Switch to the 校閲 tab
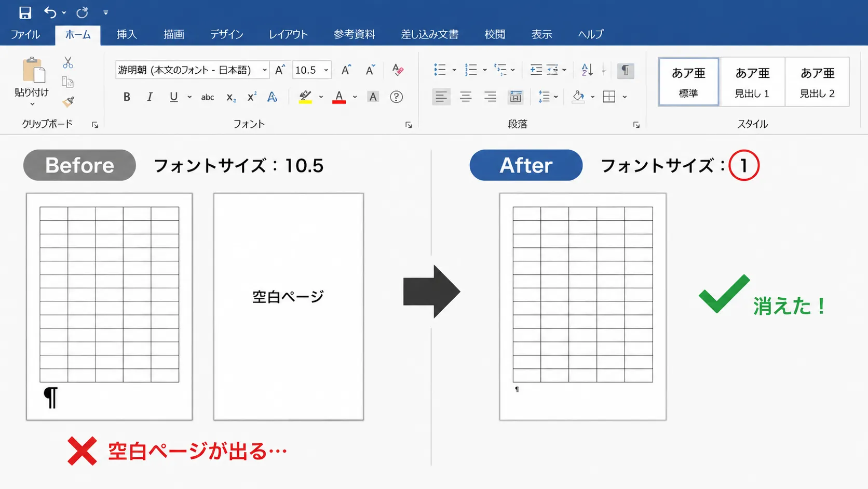This screenshot has width=868, height=489. coord(495,34)
